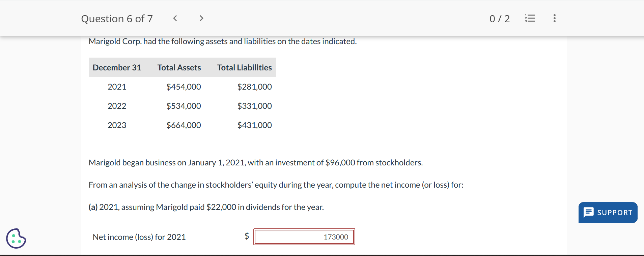This screenshot has height=256, width=644.
Task: Click the 2021 total liabilities value $281,000
Action: tap(254, 87)
